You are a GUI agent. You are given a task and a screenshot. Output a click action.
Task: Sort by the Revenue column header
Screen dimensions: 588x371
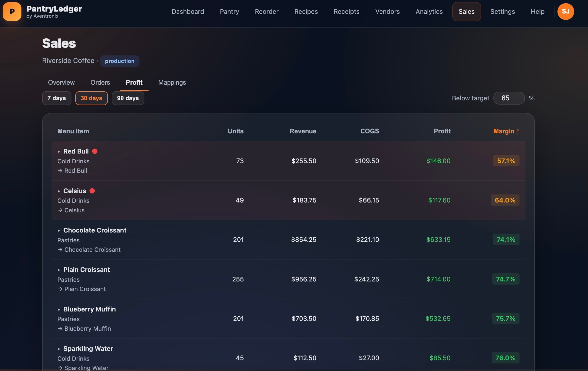[303, 131]
